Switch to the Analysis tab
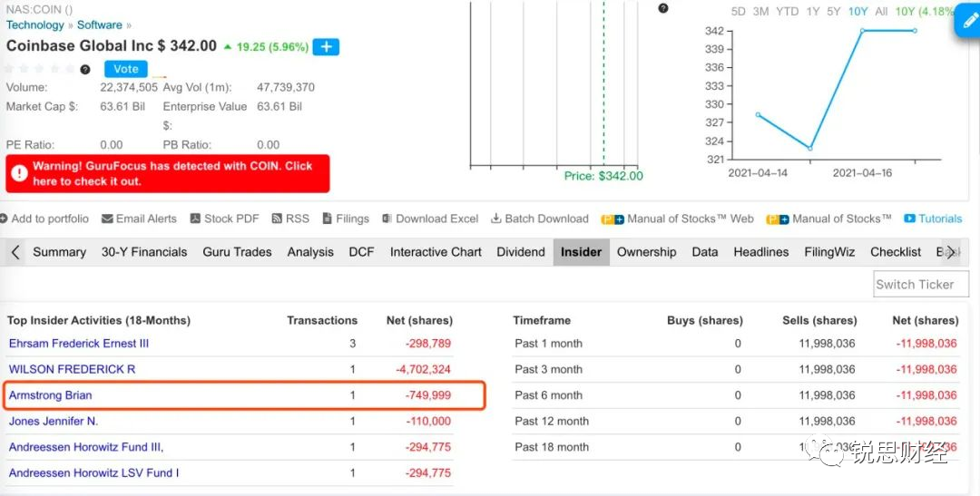The image size is (980, 496). [x=310, y=252]
